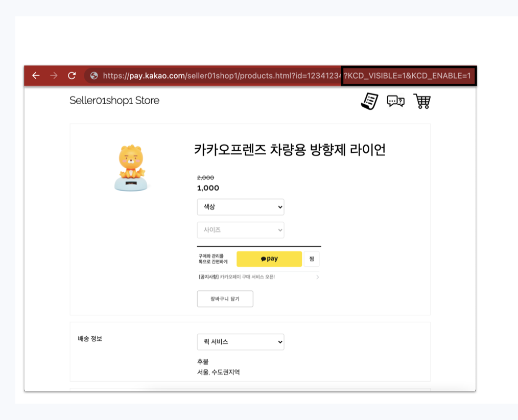Click the struck-through price 2,000

205,178
